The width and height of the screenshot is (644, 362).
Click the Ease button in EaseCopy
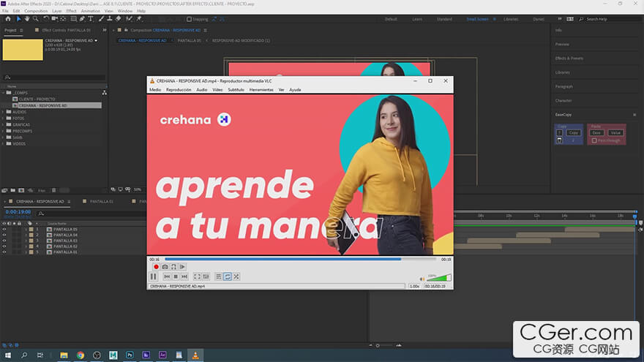(596, 132)
